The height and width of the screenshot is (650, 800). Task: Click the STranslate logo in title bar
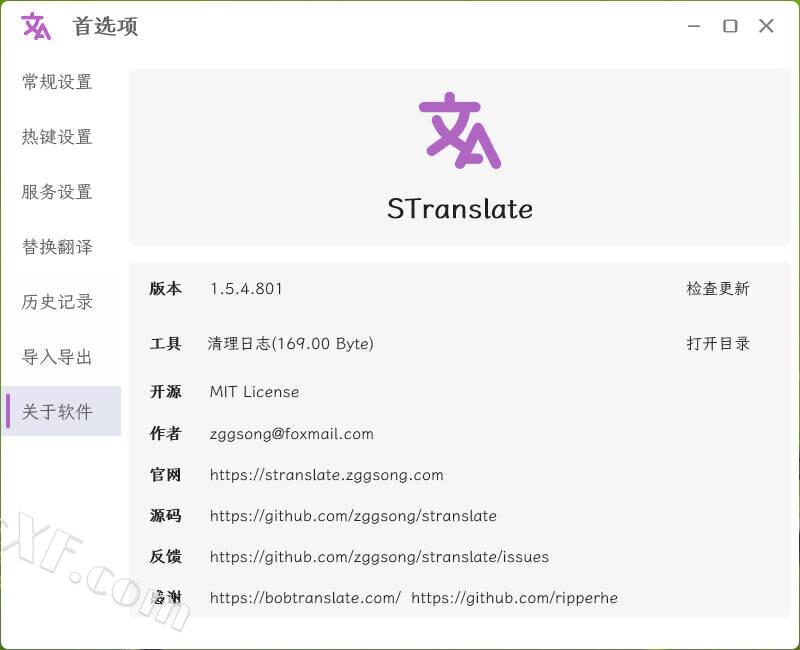pyautogui.click(x=36, y=26)
